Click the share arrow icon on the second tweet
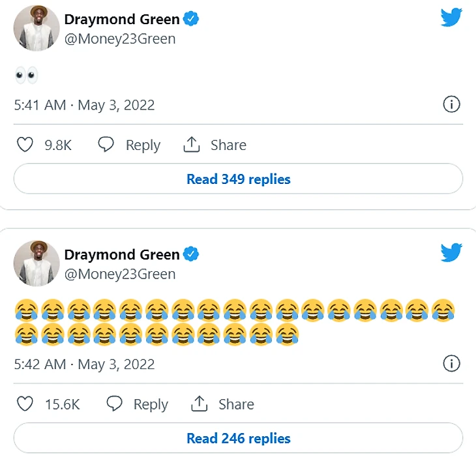476x463 pixels. [199, 404]
